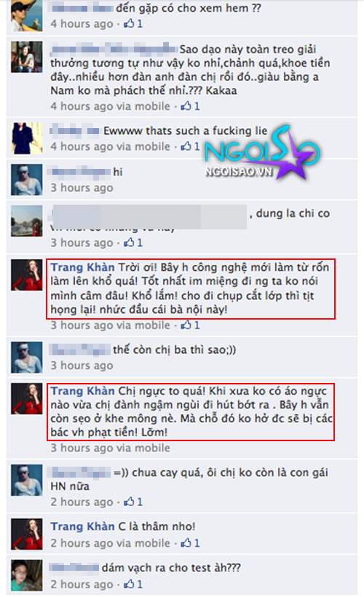Viewport: 364px width, 597px height.
Task: Click sunglasses man avatar beside 'hi' comment
Action: tap(27, 180)
